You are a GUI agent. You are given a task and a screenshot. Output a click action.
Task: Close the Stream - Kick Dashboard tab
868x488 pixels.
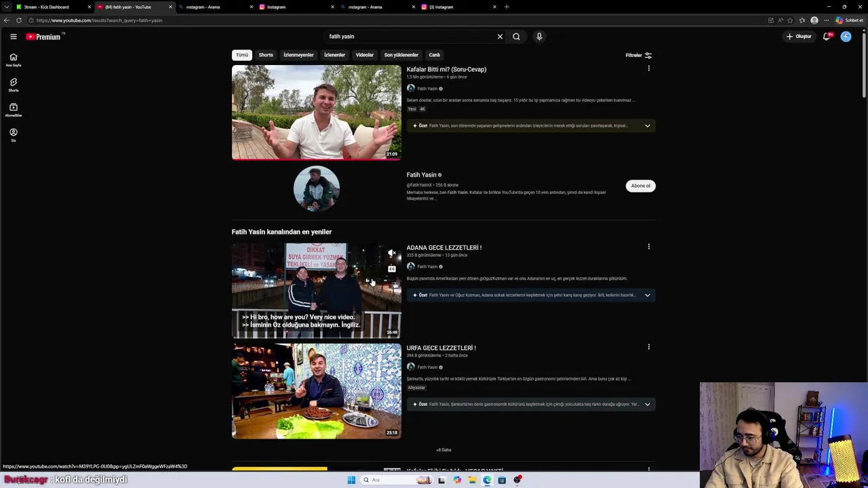click(x=89, y=7)
